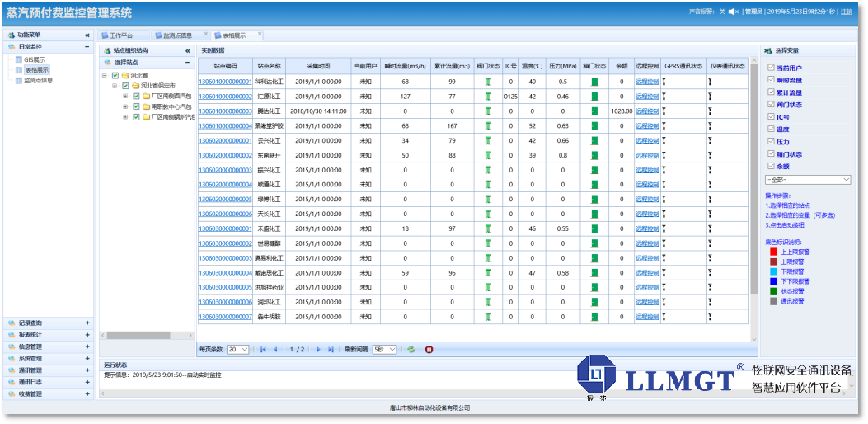Open station link 1306010000000001
The width and height of the screenshot is (868, 424).
coord(225,82)
